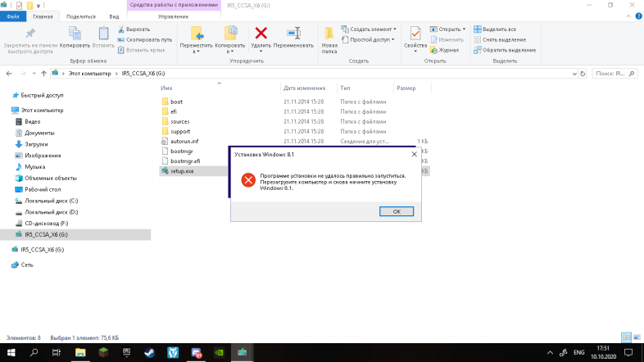Click the Back navigation arrow

click(x=9, y=74)
